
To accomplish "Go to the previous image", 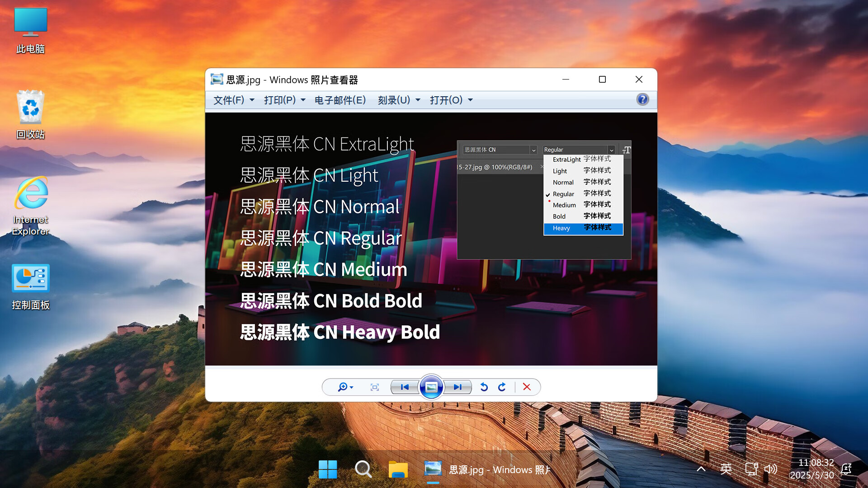I will click(405, 387).
